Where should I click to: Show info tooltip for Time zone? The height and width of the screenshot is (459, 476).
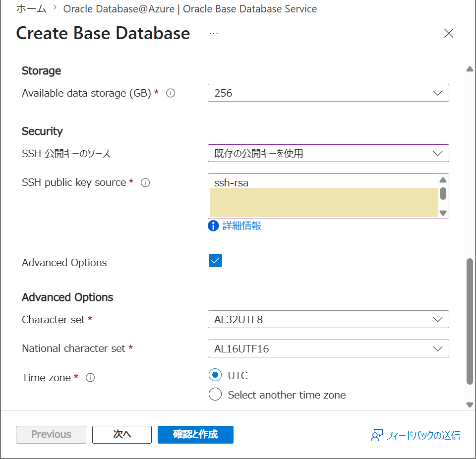pos(90,378)
